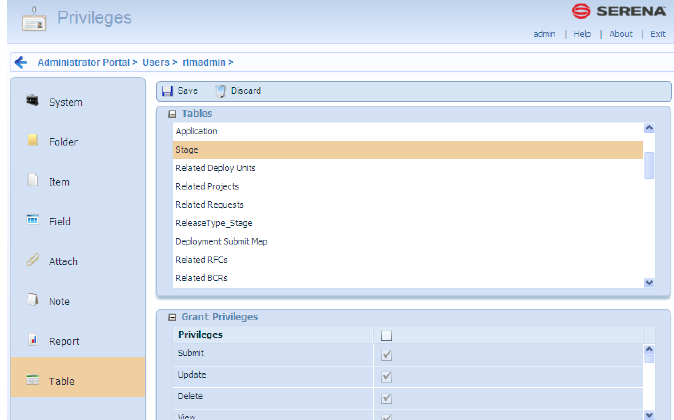Open the System privileges tab
Viewport: 674px width, 420px height.
[x=78, y=102]
